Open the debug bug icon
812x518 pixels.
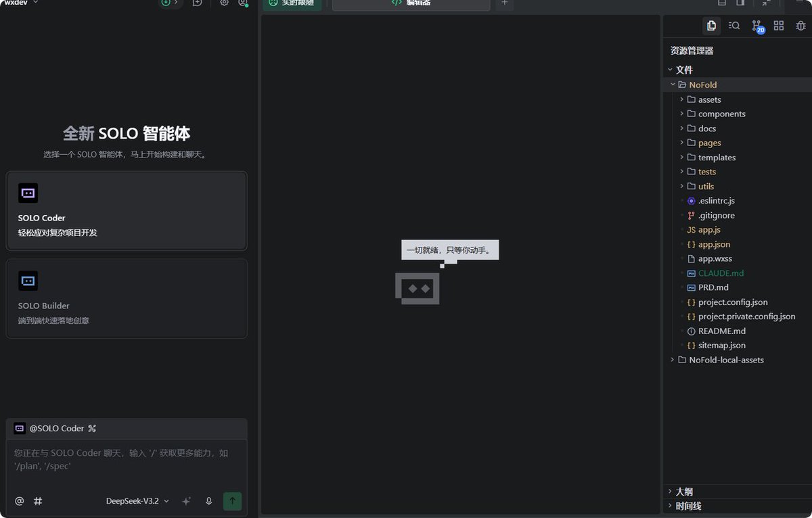[x=801, y=26]
